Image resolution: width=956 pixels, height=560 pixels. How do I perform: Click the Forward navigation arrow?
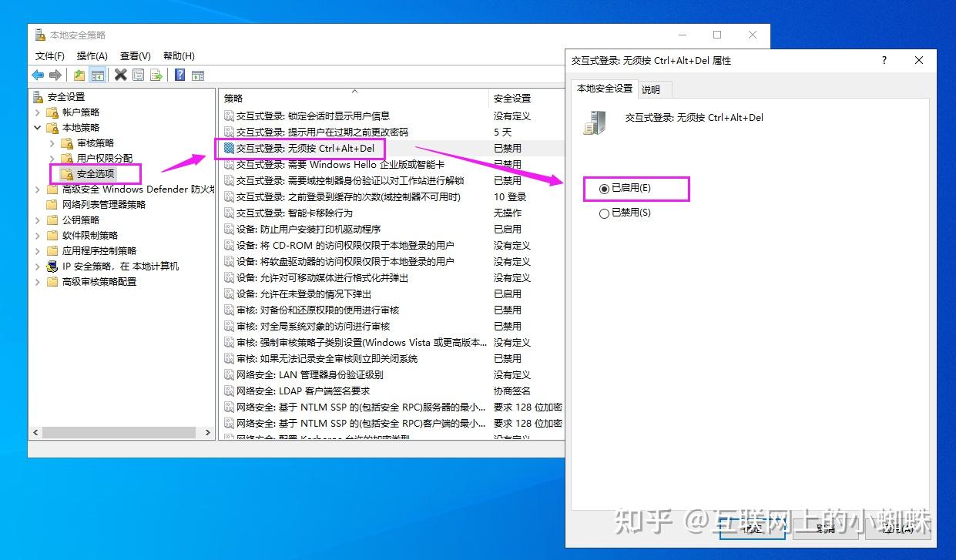tap(54, 74)
